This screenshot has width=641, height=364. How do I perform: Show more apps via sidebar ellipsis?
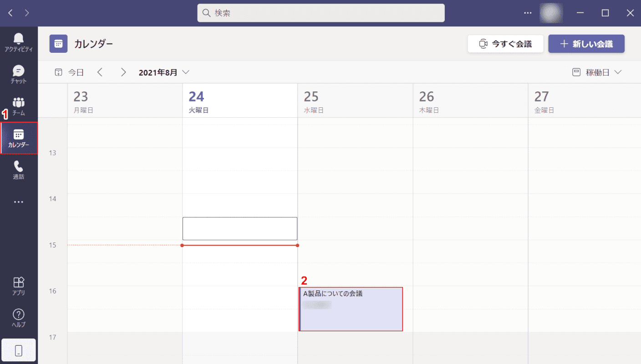[19, 202]
